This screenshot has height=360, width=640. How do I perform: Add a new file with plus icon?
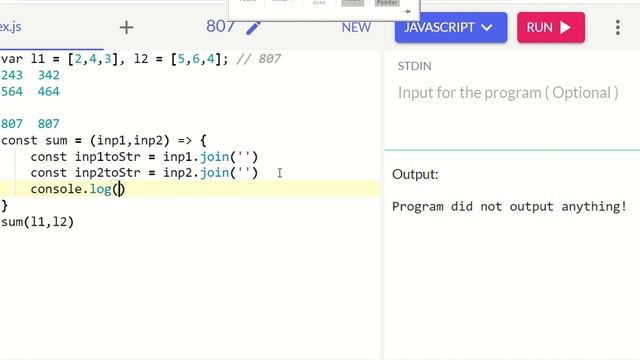click(126, 27)
